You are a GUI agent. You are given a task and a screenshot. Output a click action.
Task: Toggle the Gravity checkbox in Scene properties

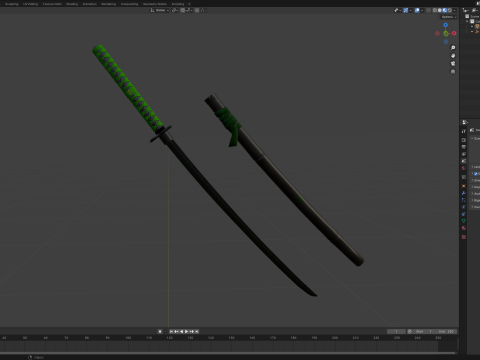[476, 174]
